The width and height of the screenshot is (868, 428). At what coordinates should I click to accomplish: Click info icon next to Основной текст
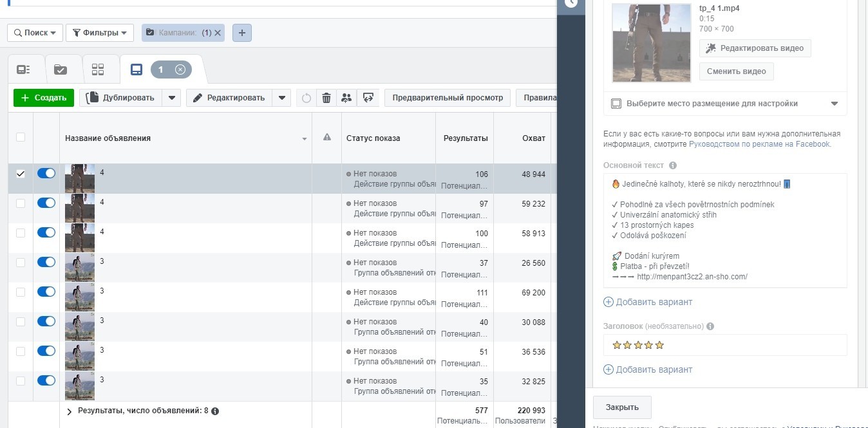[x=673, y=165]
